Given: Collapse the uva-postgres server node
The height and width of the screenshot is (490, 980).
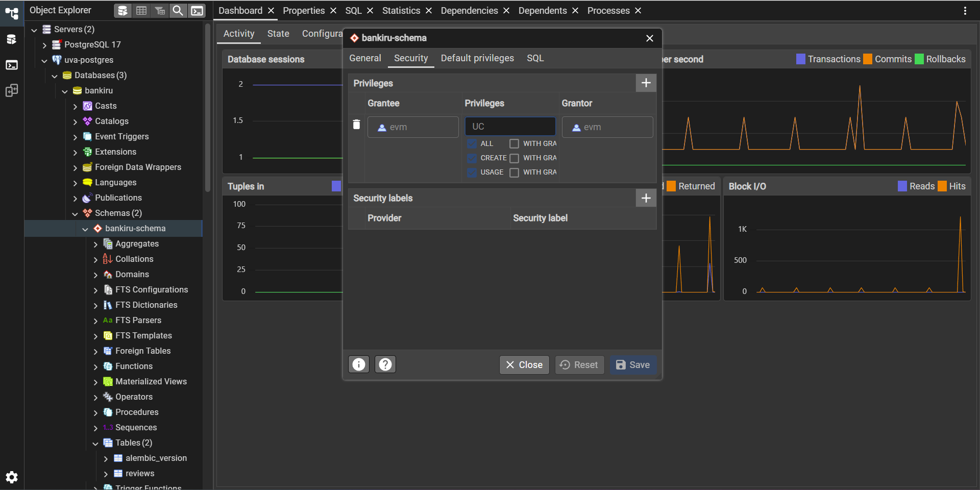Looking at the screenshot, I should 44,60.
